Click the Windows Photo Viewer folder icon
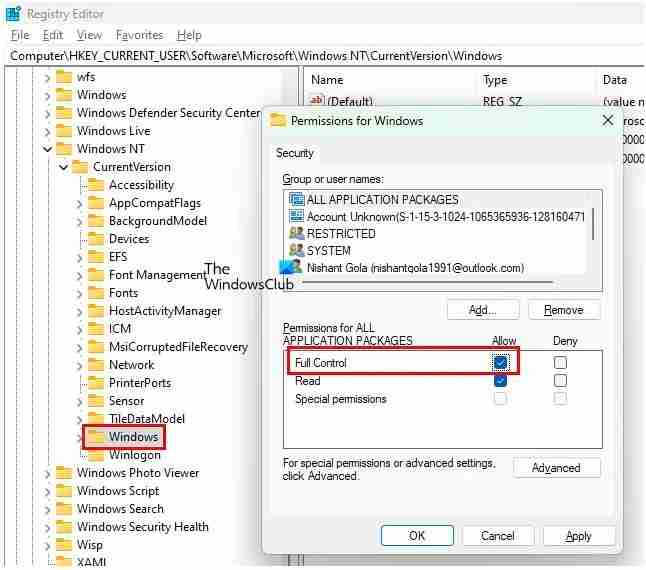This screenshot has width=646, height=570. click(x=64, y=473)
